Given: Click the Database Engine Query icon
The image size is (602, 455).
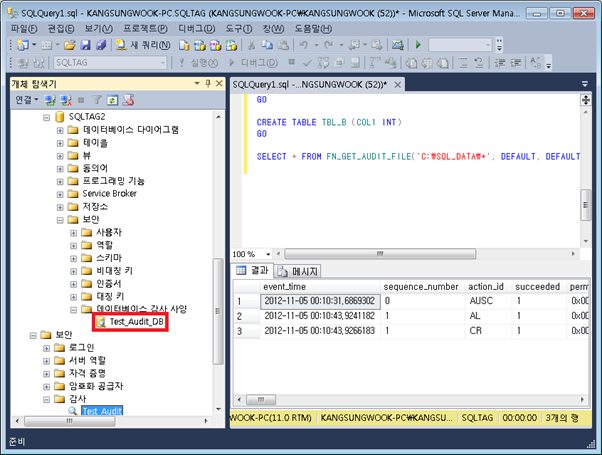Looking at the screenshot, I should click(x=184, y=45).
